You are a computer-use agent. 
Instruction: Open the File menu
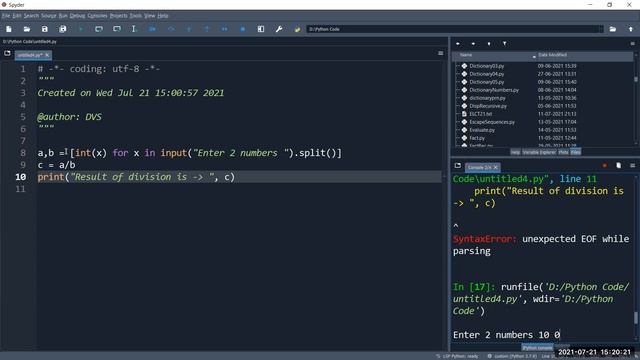point(6,16)
